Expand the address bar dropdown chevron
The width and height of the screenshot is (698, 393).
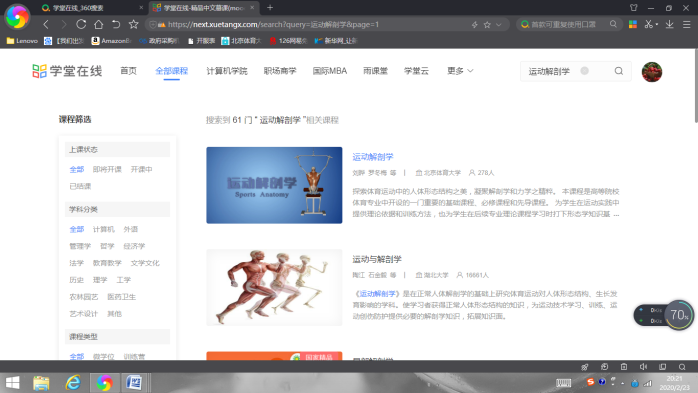tap(499, 25)
